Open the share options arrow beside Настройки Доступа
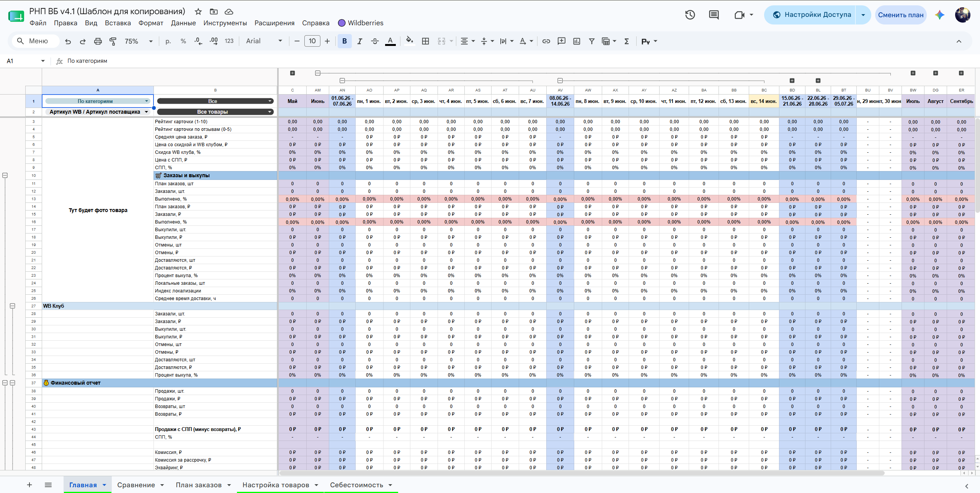Viewport: 980px width, 493px height. (863, 15)
